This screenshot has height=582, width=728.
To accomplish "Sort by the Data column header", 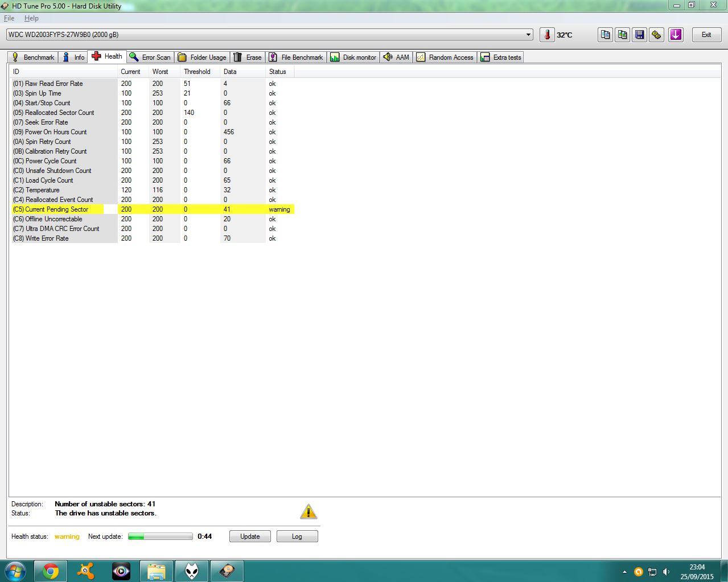I will point(243,72).
